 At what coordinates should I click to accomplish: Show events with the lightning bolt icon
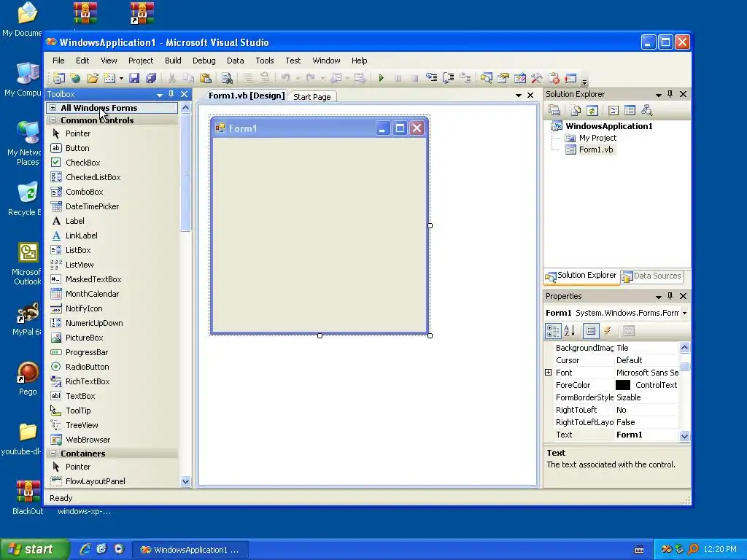608,330
